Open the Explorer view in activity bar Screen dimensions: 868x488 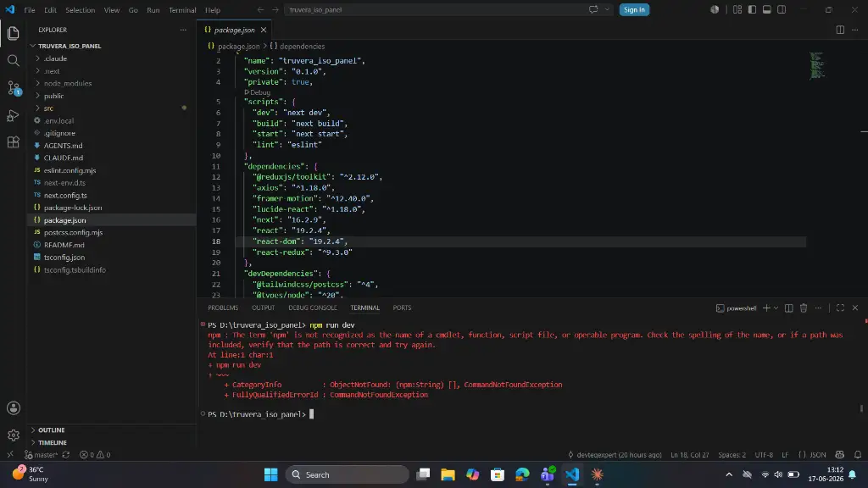(14, 34)
